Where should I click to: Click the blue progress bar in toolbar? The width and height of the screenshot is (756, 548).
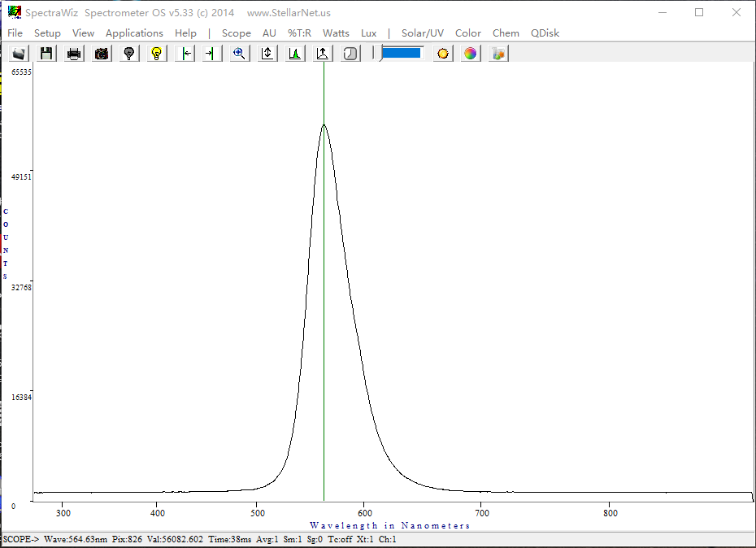pyautogui.click(x=402, y=53)
